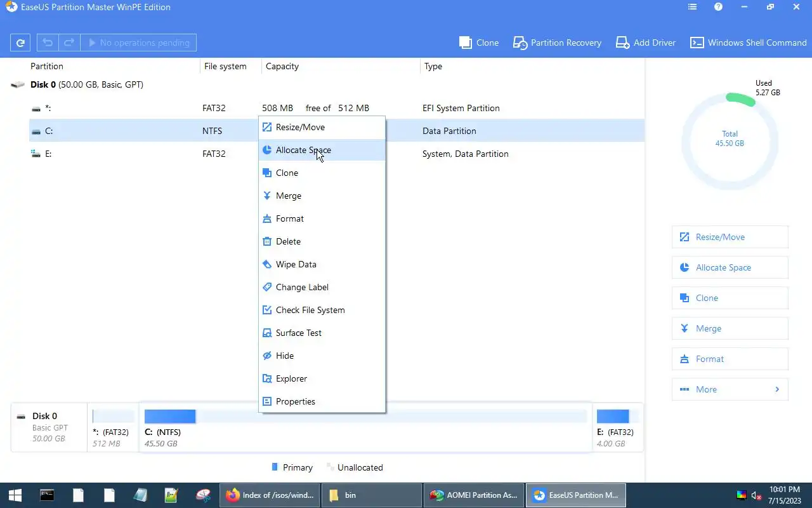Viewport: 812px width, 508px height.
Task: Choose Allocate Space from context menu
Action: 322,150
